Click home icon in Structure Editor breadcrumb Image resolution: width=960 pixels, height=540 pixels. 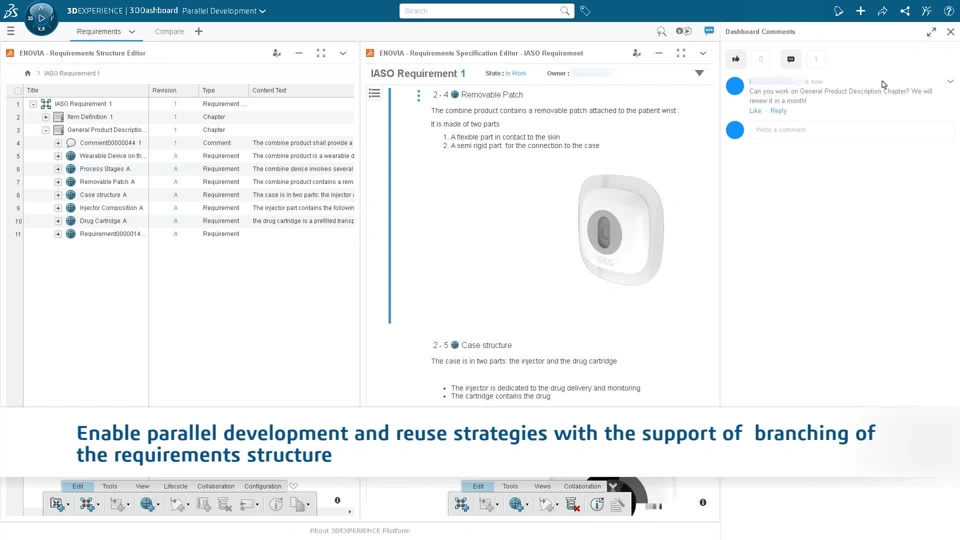[28, 73]
